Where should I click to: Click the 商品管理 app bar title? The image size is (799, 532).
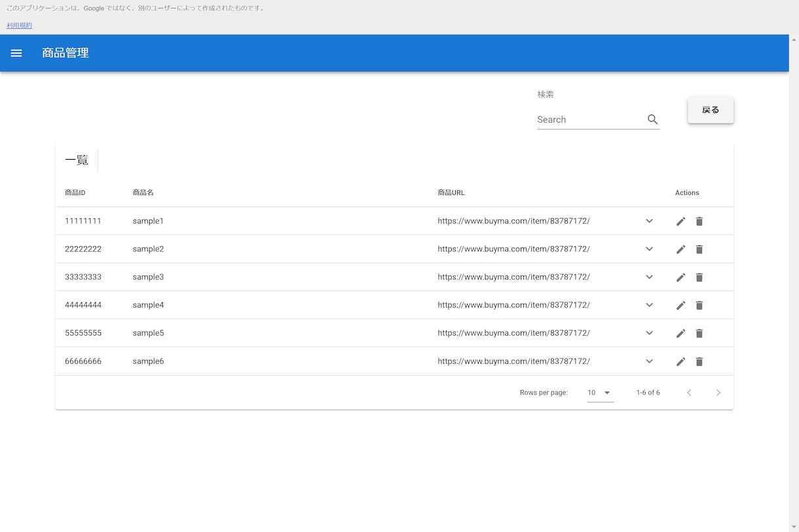(65, 53)
